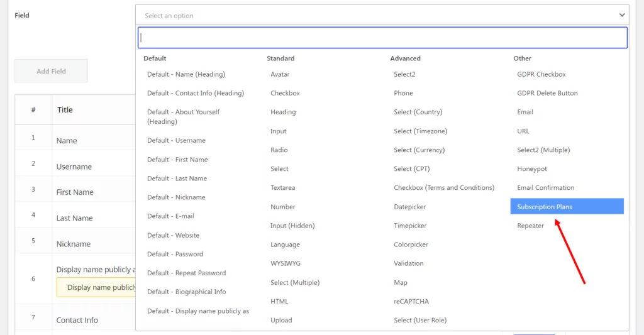Open the Field select dropdown arrow
Viewport: 644px width, 335px height.
pos(622,15)
